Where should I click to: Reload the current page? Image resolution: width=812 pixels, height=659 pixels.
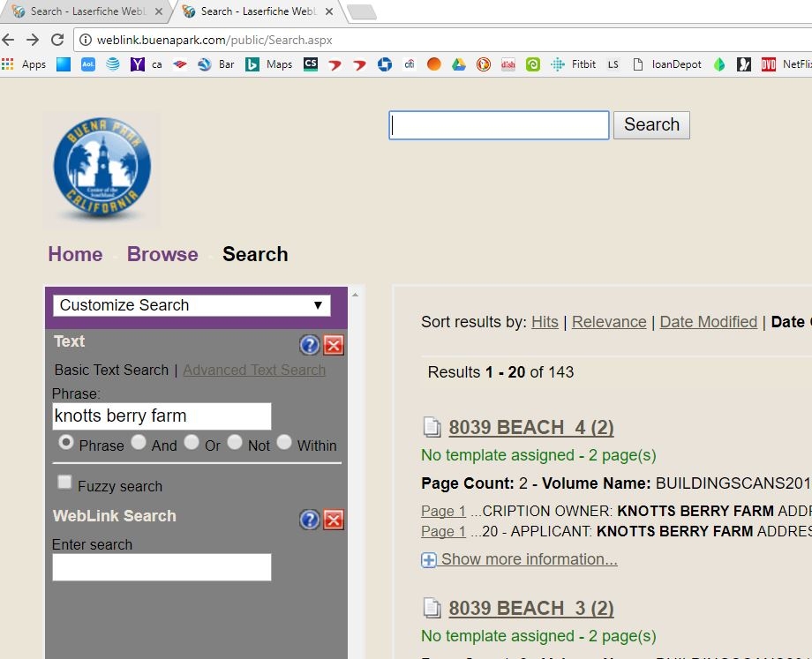pyautogui.click(x=57, y=40)
